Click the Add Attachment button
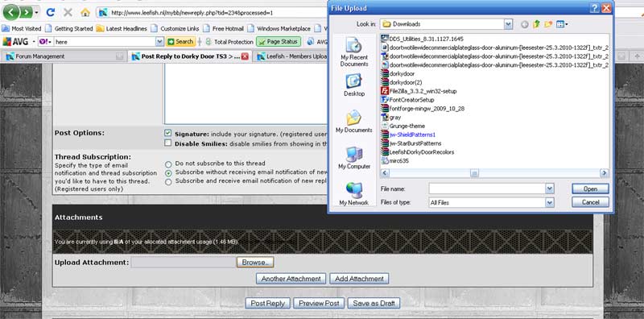Image resolution: width=644 pixels, height=319 pixels. click(359, 279)
